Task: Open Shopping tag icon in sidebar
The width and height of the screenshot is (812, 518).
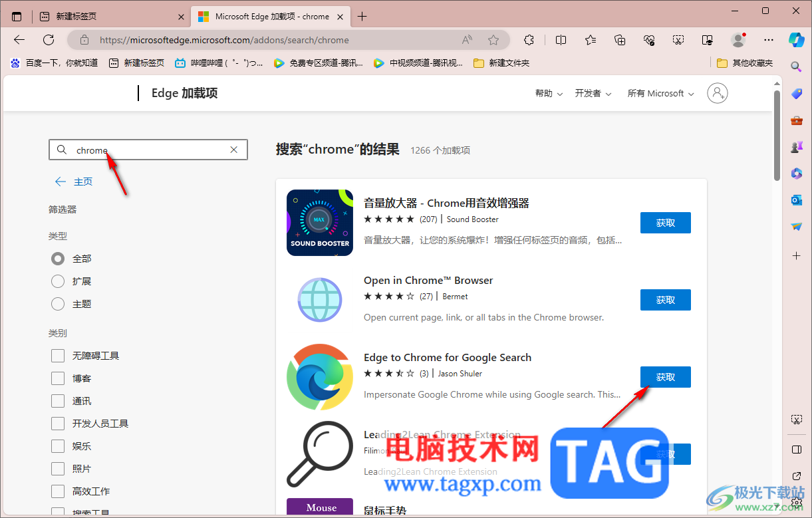Action: [x=797, y=94]
